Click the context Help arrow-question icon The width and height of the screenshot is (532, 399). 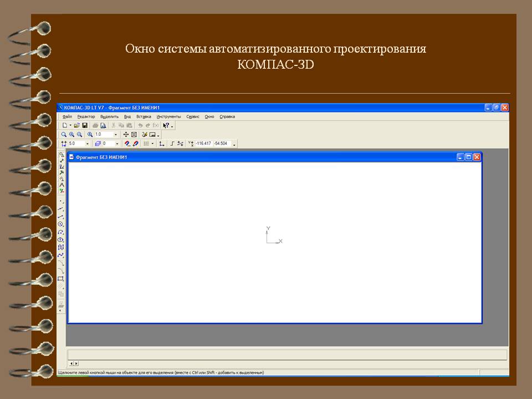[166, 126]
